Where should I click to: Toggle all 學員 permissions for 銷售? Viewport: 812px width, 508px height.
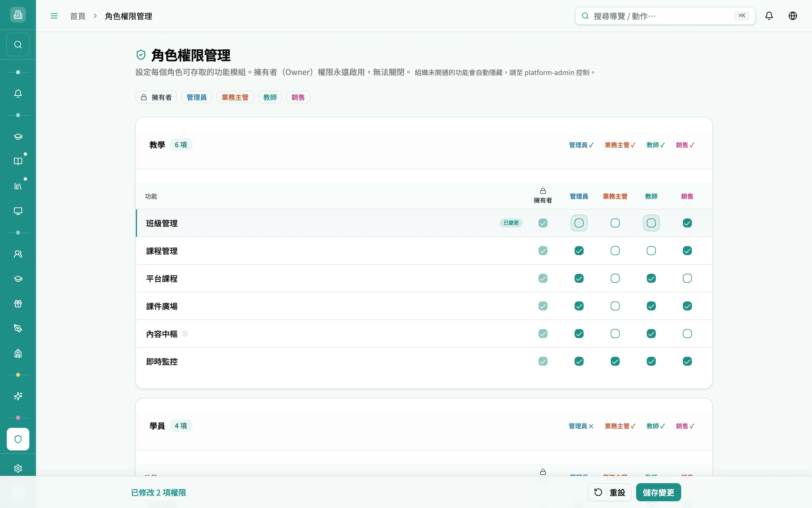coord(685,426)
